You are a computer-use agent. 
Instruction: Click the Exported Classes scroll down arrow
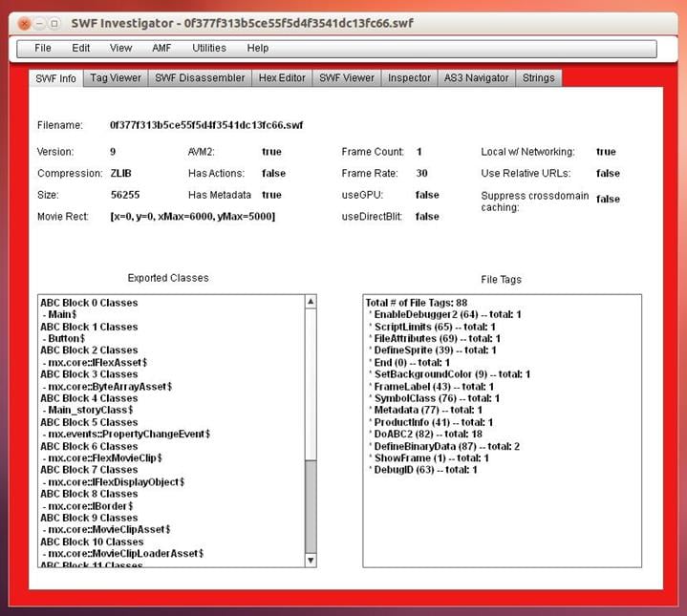pyautogui.click(x=311, y=560)
